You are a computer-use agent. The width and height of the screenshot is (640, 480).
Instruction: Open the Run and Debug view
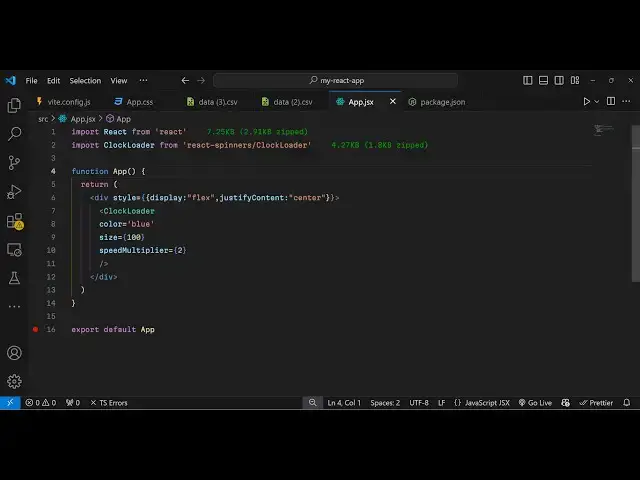[14, 191]
